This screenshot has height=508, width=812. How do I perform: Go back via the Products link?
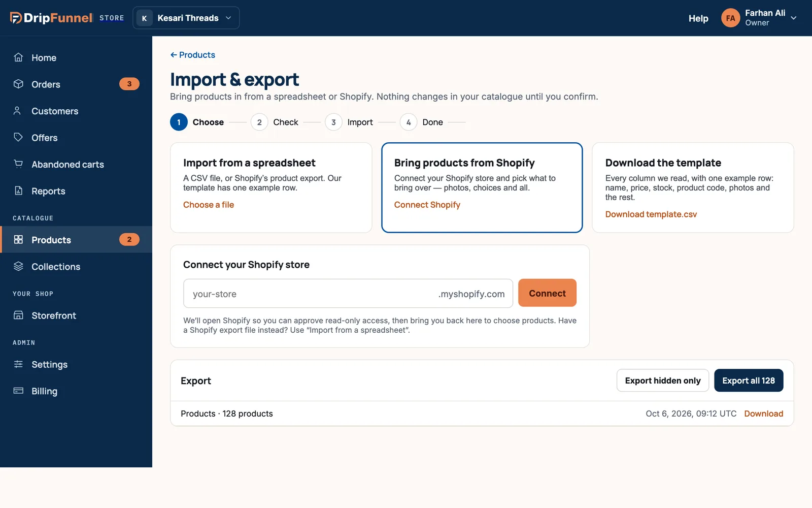tap(193, 55)
